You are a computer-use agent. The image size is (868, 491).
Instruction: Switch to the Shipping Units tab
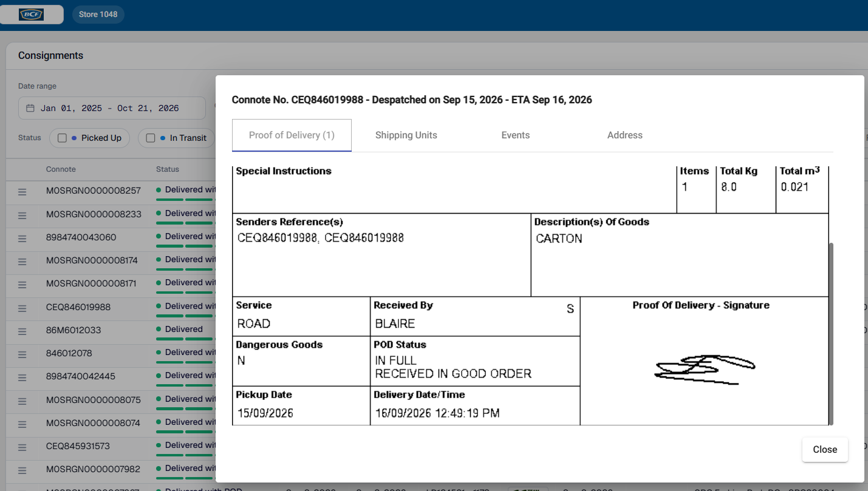click(x=406, y=135)
